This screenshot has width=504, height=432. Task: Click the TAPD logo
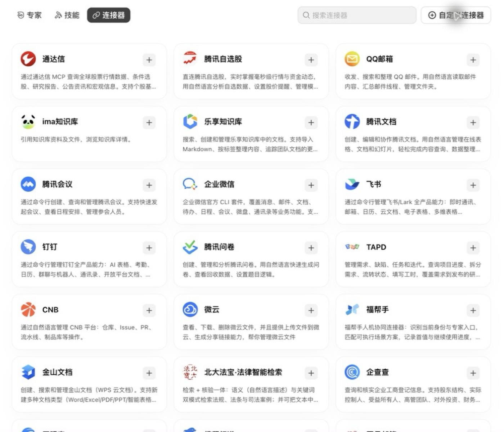[352, 247]
